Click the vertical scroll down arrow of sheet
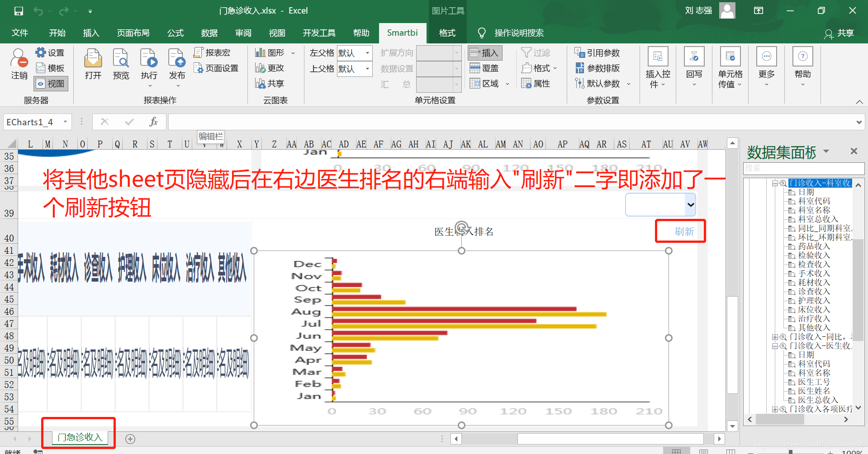This screenshot has width=868, height=454. point(733,426)
